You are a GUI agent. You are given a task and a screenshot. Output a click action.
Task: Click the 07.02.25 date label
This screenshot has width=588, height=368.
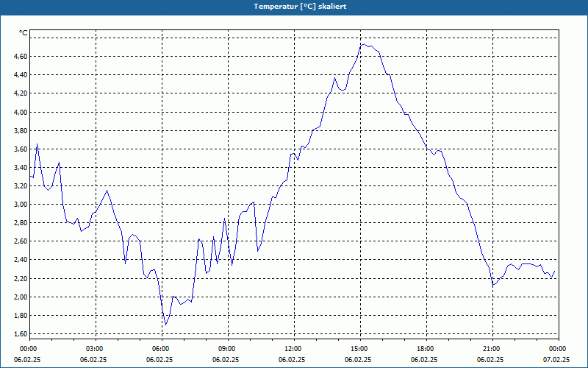(556, 360)
